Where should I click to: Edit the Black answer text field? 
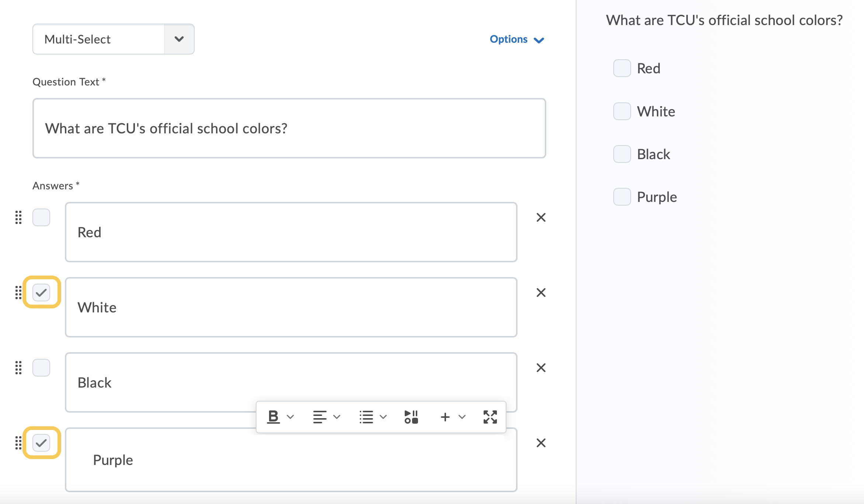coord(291,382)
